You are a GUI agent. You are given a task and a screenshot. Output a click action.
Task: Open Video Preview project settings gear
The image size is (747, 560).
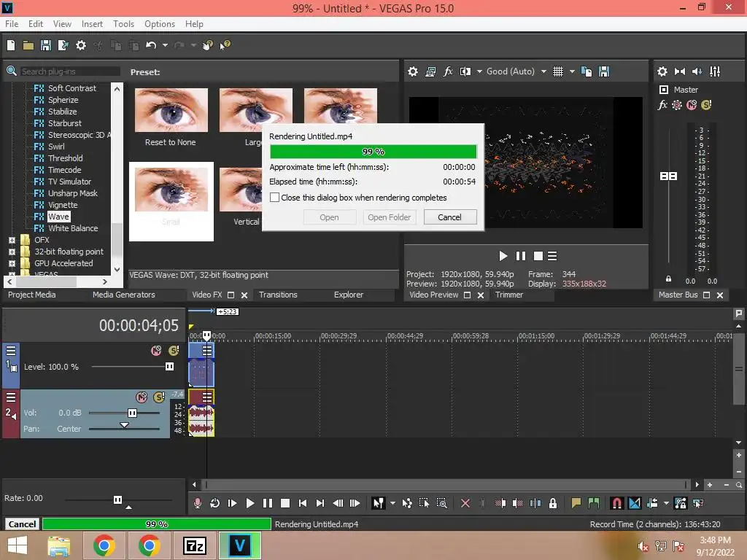pyautogui.click(x=413, y=72)
